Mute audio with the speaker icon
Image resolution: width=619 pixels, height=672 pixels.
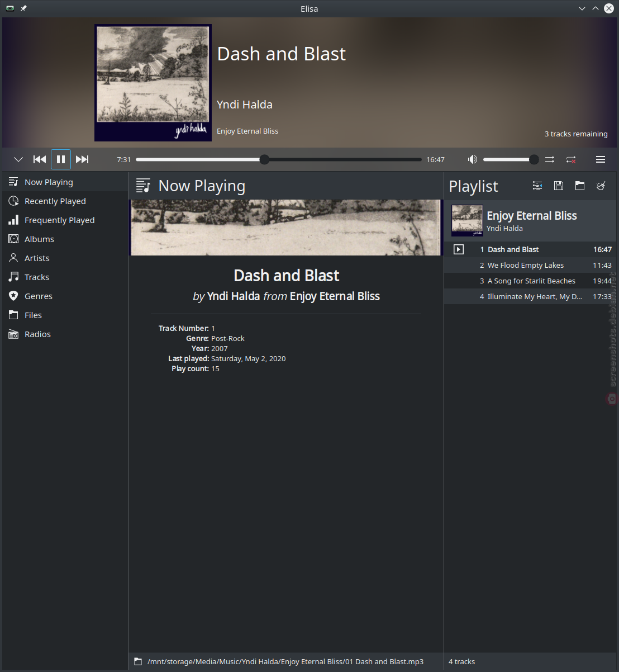pyautogui.click(x=473, y=159)
